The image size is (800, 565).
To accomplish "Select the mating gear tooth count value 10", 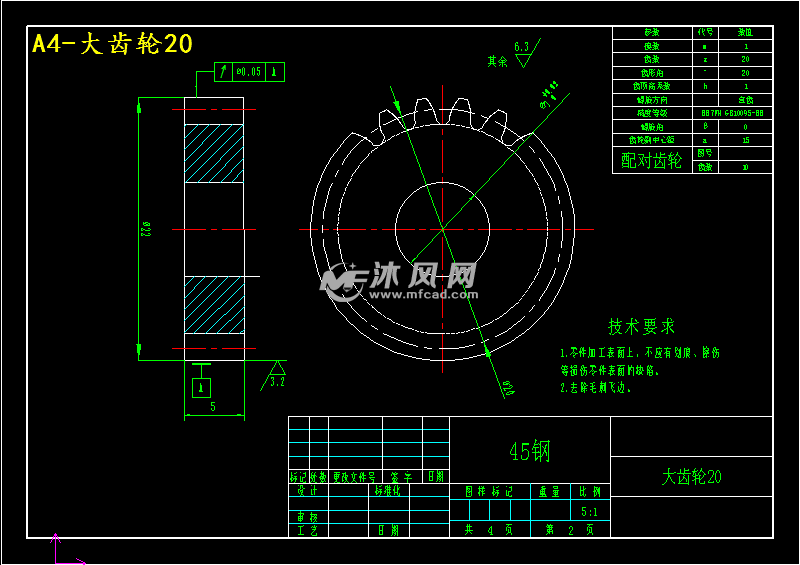I will pos(745,167).
